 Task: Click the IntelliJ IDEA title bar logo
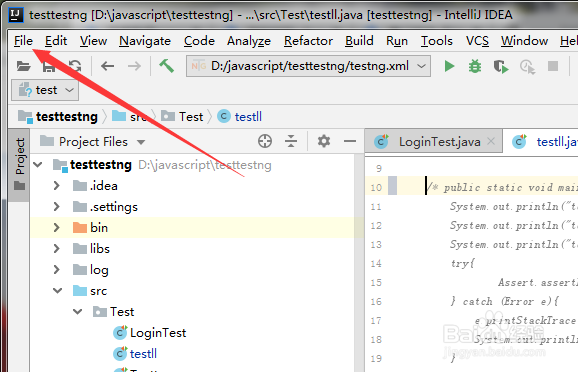pos(16,15)
